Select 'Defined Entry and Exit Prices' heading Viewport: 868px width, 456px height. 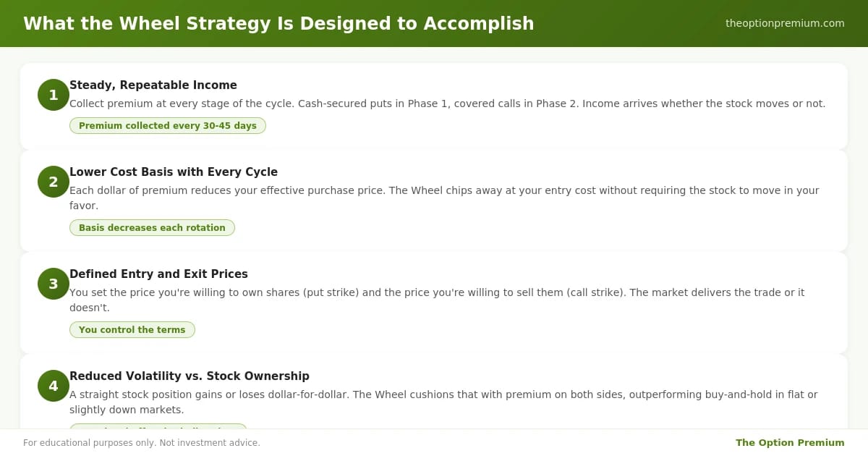[x=158, y=274]
